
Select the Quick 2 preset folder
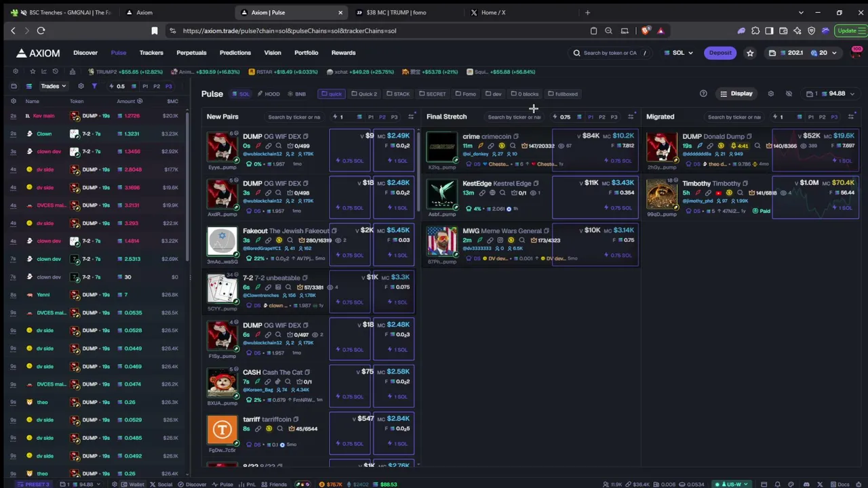(x=363, y=94)
